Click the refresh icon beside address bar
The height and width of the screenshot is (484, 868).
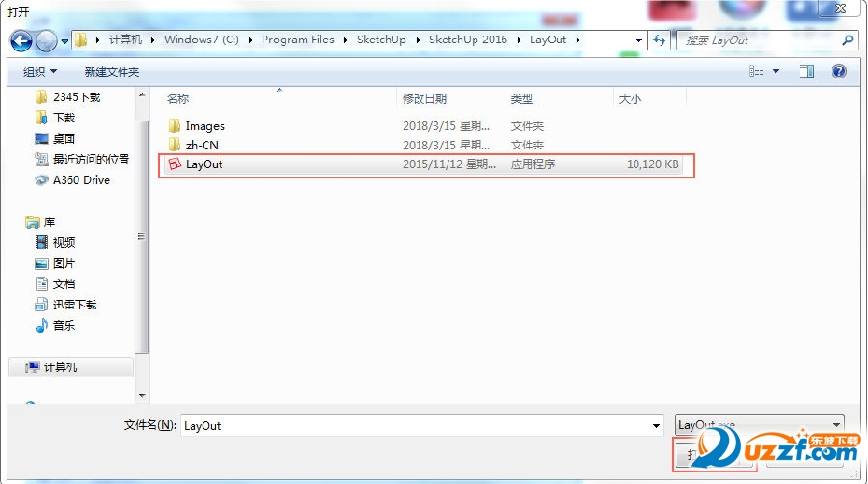coord(661,40)
